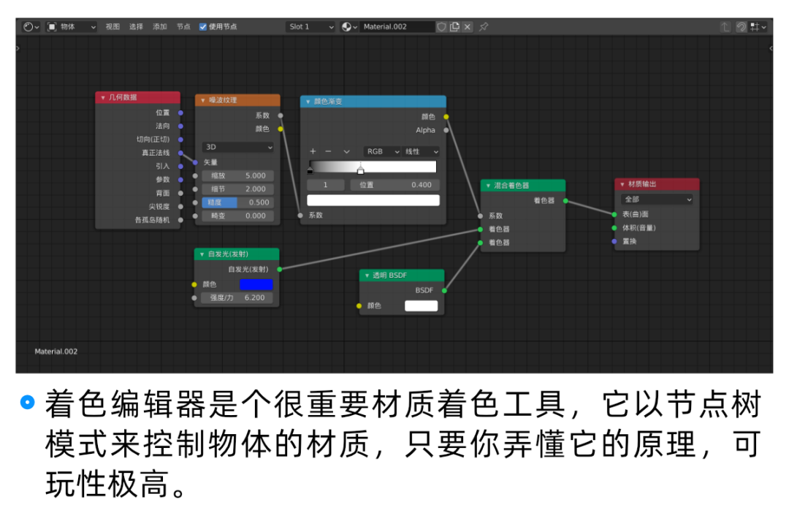The width and height of the screenshot is (789, 532).
Task: Click the 系数 output socket on noise node
Action: [x=281, y=115]
